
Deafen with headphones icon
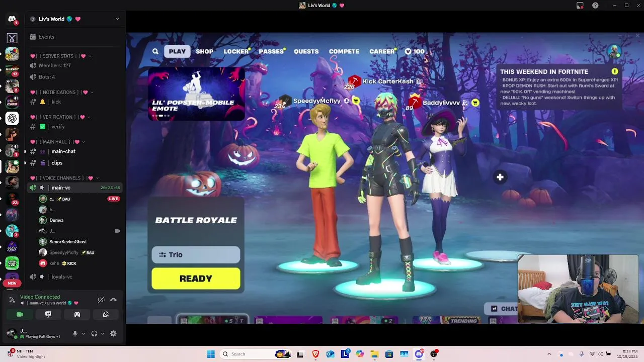point(94,333)
